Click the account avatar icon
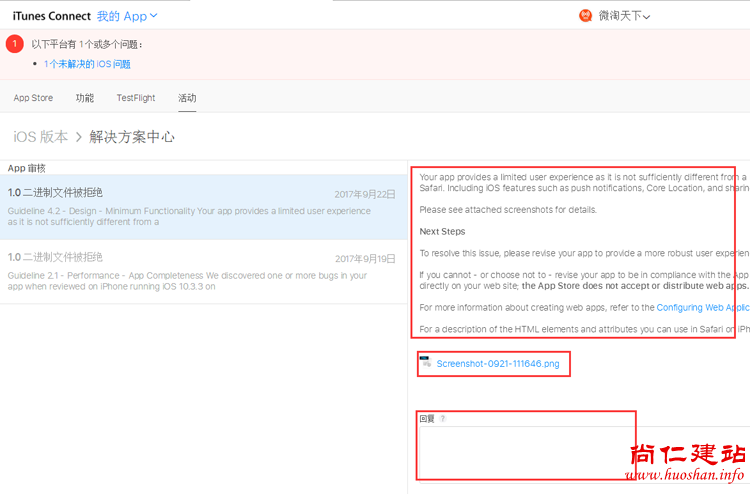Screen dimensions: 750x494 click(586, 15)
